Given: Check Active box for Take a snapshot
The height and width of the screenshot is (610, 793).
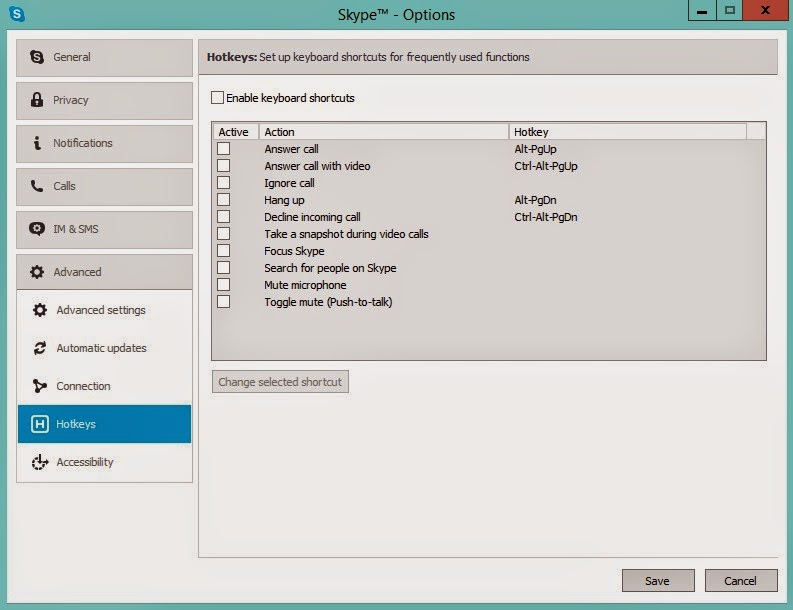Looking at the screenshot, I should pyautogui.click(x=224, y=234).
